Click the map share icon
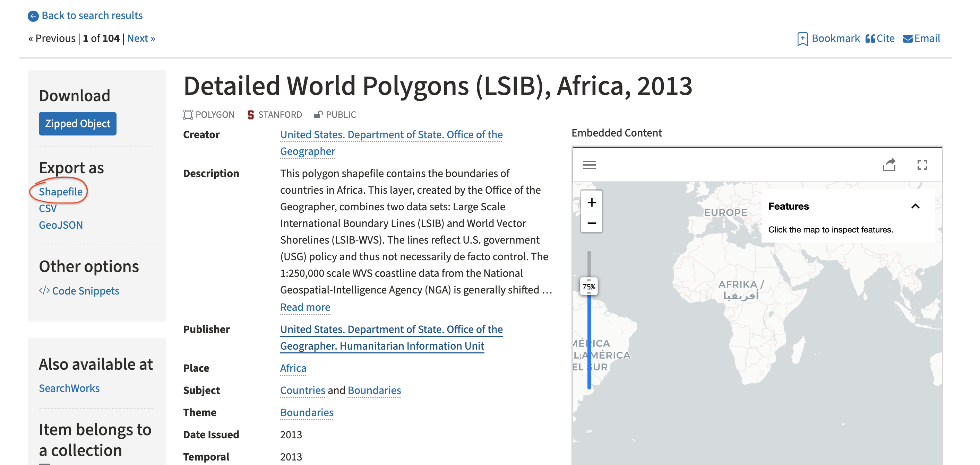This screenshot has width=980, height=465. (889, 165)
